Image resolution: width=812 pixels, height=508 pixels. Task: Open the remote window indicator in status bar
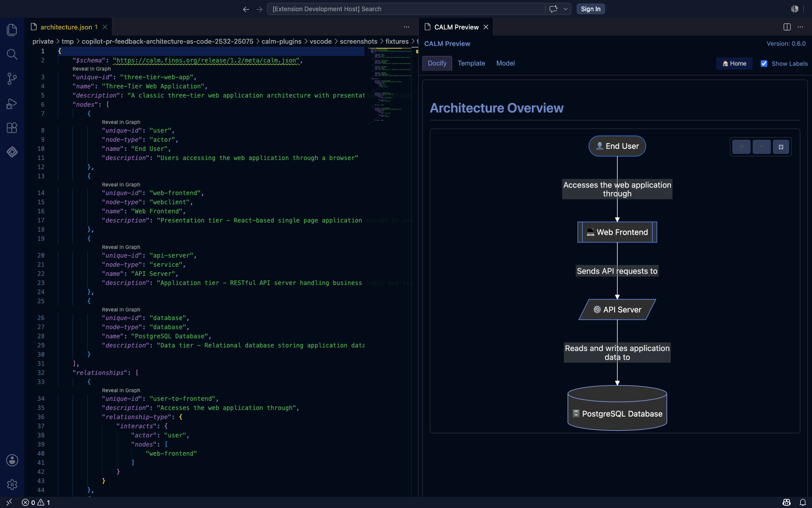tap(9, 502)
